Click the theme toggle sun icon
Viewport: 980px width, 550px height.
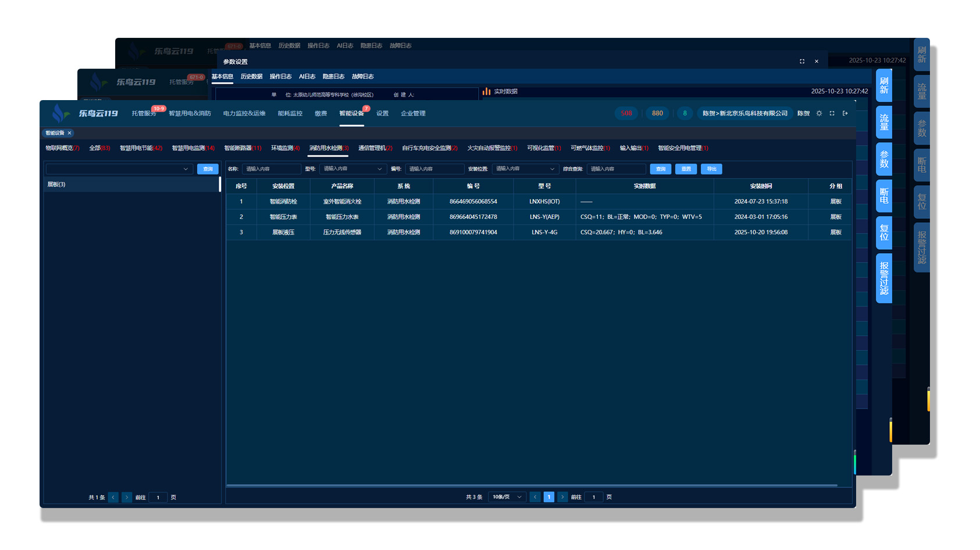[x=819, y=113]
